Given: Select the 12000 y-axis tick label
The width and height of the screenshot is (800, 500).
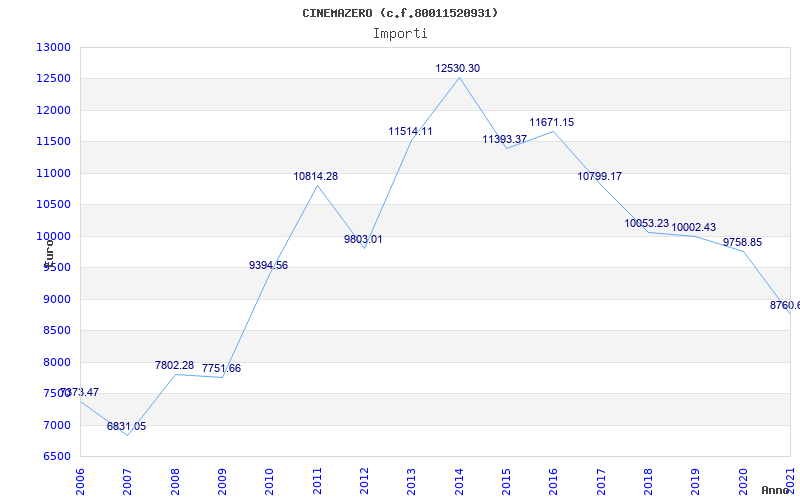Looking at the screenshot, I should point(53,110).
